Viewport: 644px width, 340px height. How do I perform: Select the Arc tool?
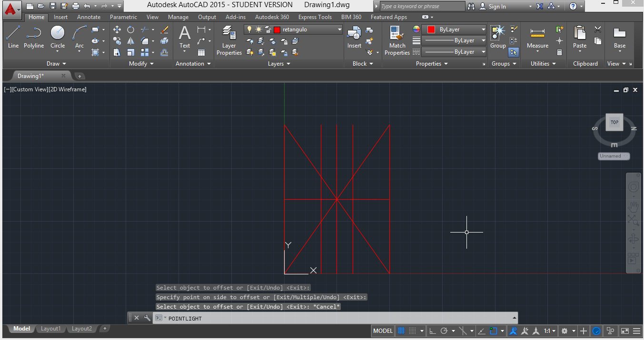pos(79,37)
